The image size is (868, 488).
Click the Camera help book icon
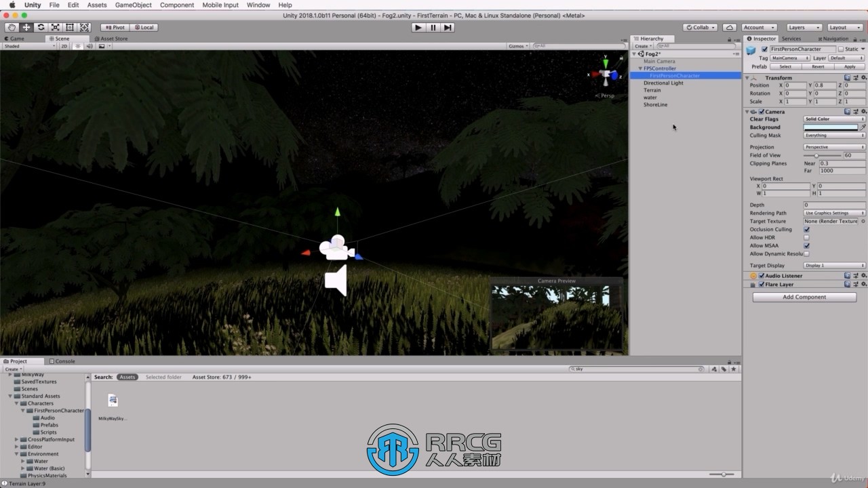(847, 112)
